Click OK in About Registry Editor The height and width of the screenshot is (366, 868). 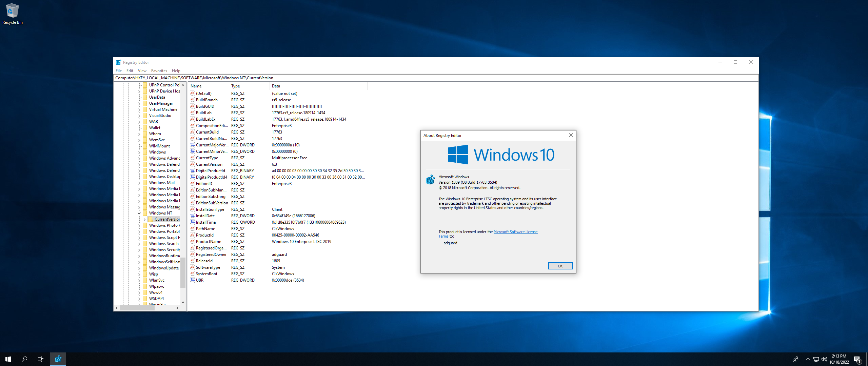point(560,266)
